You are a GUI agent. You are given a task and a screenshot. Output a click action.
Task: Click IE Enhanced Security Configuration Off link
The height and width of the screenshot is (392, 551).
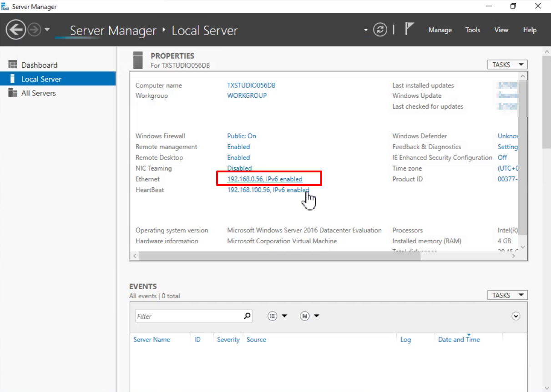(x=502, y=157)
